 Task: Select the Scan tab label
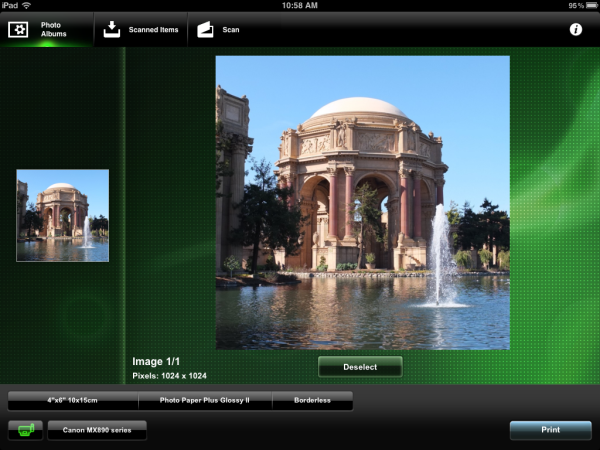coord(231,30)
